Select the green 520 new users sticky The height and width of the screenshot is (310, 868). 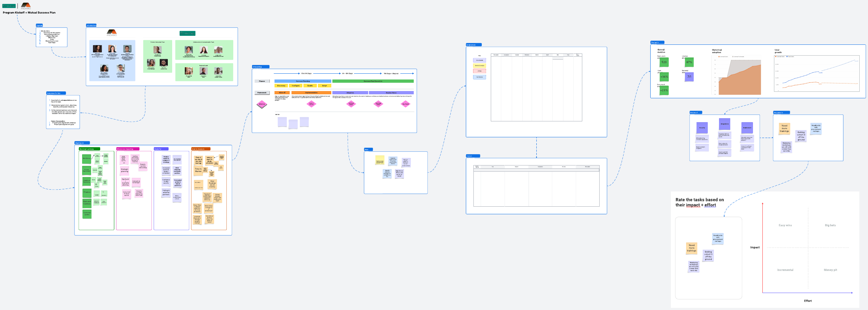point(664,62)
